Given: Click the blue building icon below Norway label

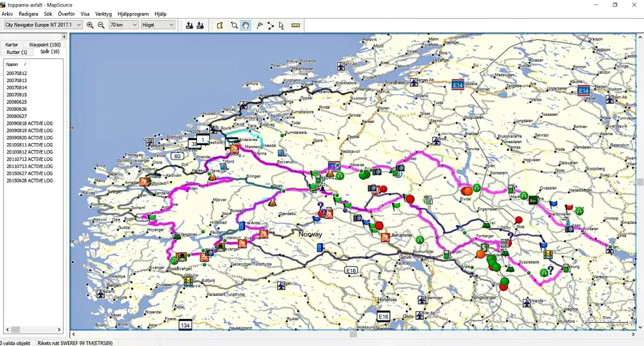Looking at the screenshot, I should pyautogui.click(x=320, y=247).
